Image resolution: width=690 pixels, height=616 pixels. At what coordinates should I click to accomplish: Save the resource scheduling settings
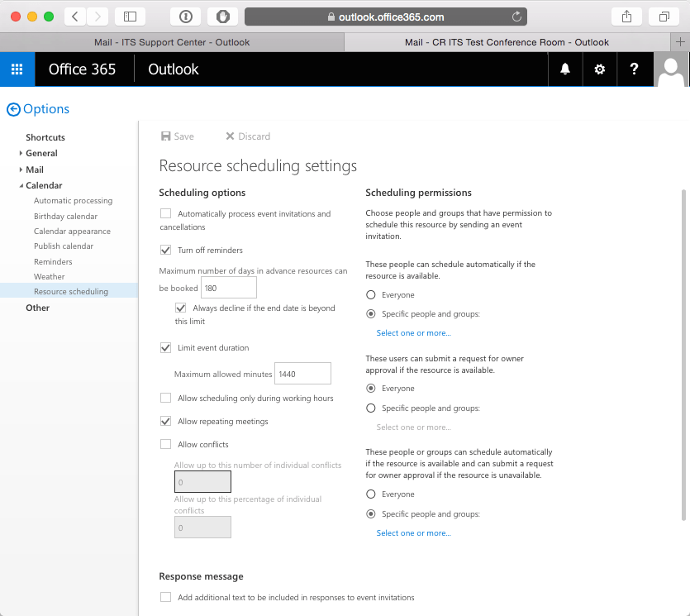tap(177, 136)
